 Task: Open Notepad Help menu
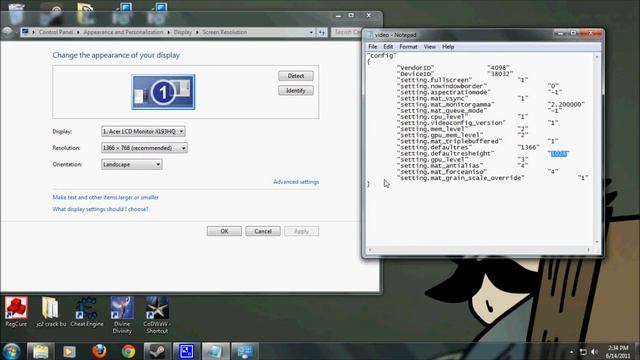(x=448, y=47)
